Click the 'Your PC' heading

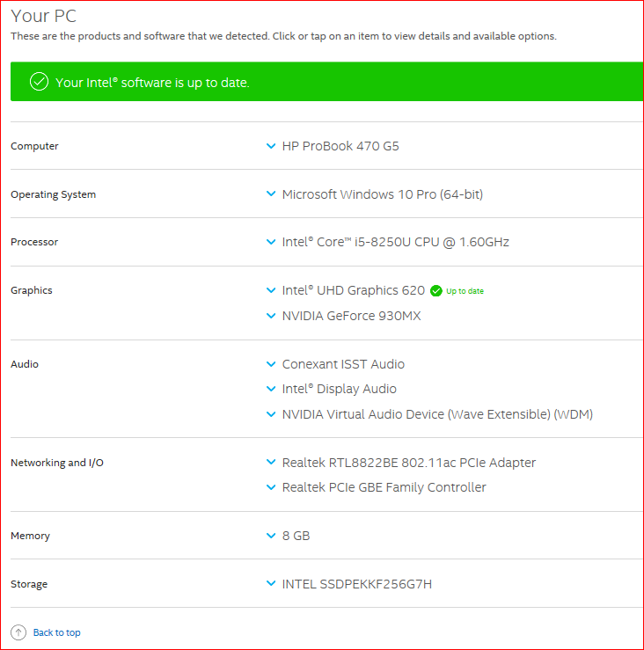(43, 16)
